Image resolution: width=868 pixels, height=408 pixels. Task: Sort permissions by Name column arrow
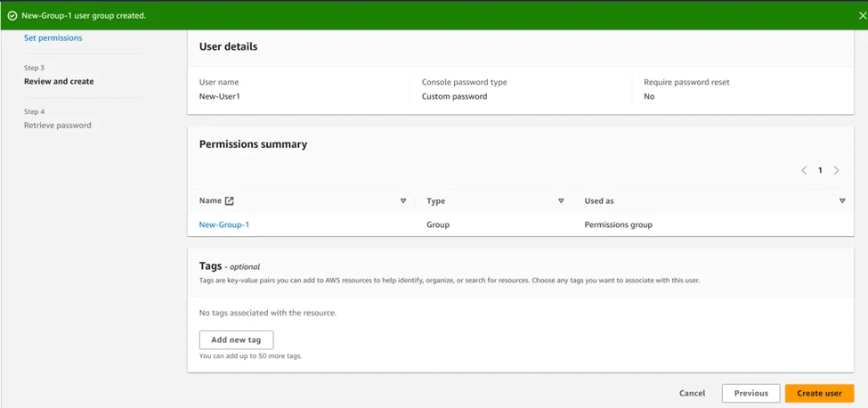coord(403,201)
